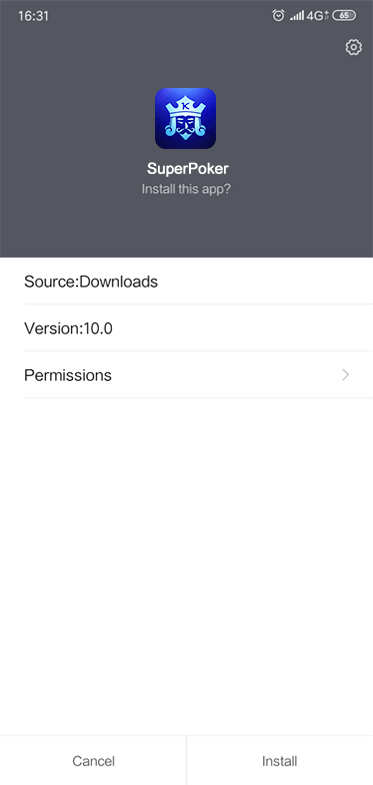
Task: Cancel the app installation
Action: (x=93, y=761)
